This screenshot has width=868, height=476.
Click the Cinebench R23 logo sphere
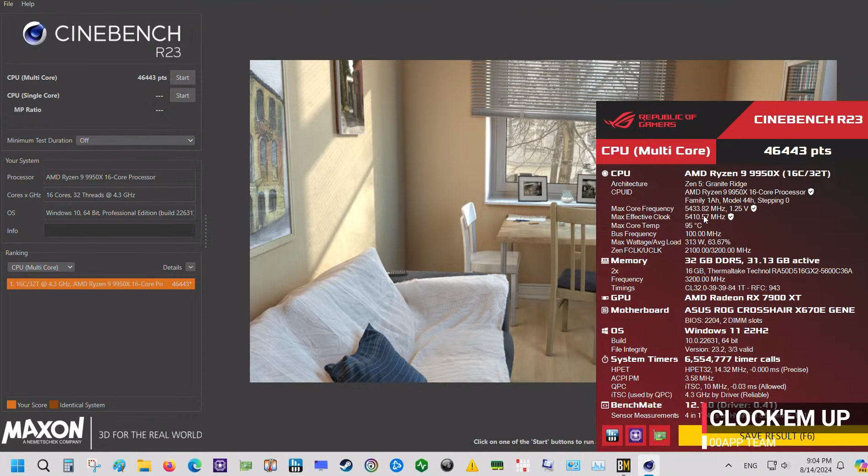click(x=35, y=33)
